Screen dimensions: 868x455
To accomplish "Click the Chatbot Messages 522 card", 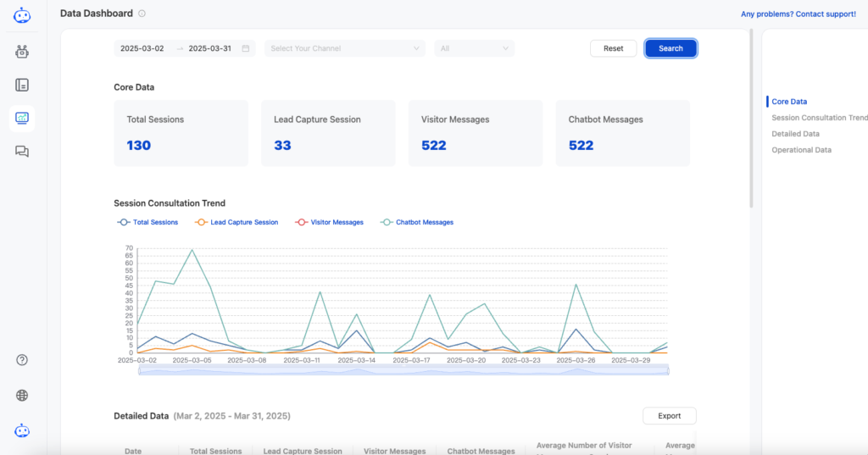I will [x=623, y=133].
